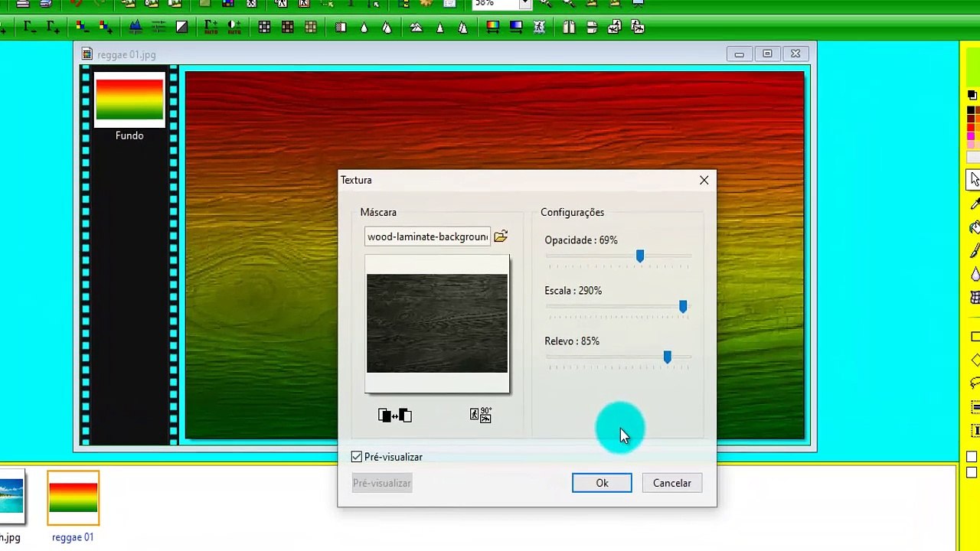Click the double triangle reinforce sharpen icon

(x=463, y=28)
